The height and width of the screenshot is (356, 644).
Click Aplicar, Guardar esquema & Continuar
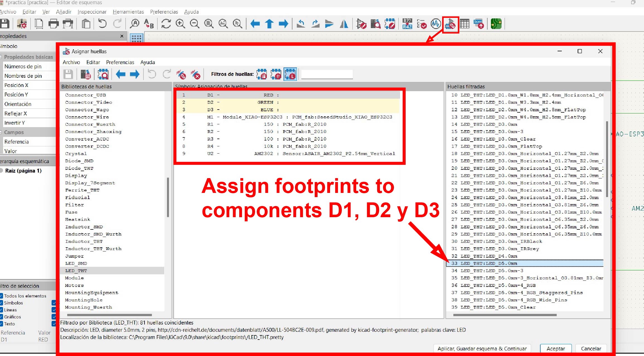coord(482,348)
